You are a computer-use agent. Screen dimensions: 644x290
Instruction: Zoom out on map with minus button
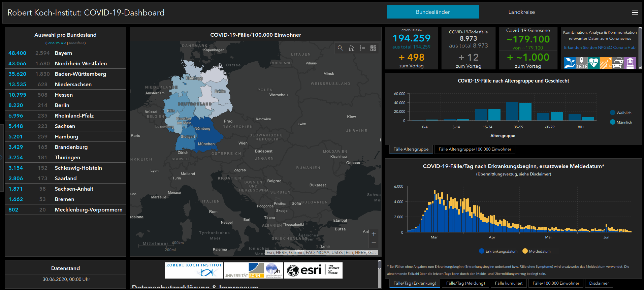pos(374,243)
